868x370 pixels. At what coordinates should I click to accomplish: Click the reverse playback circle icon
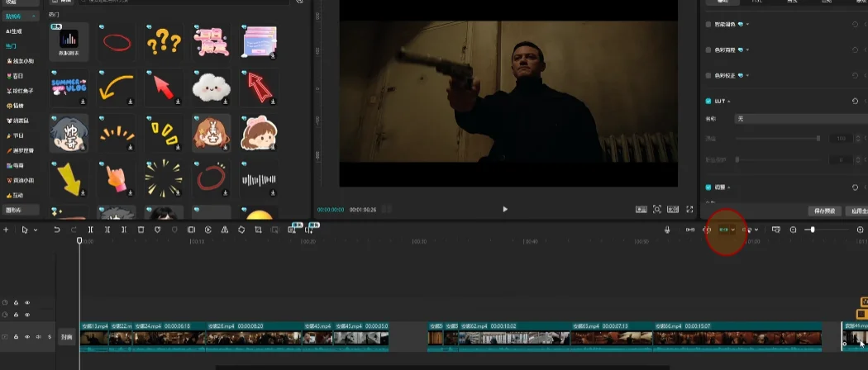click(208, 230)
